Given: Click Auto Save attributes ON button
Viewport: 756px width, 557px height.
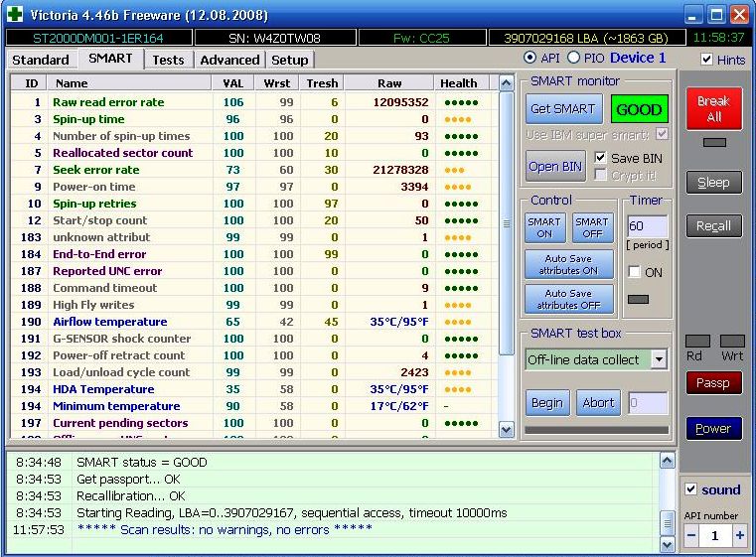Looking at the screenshot, I should (x=569, y=264).
